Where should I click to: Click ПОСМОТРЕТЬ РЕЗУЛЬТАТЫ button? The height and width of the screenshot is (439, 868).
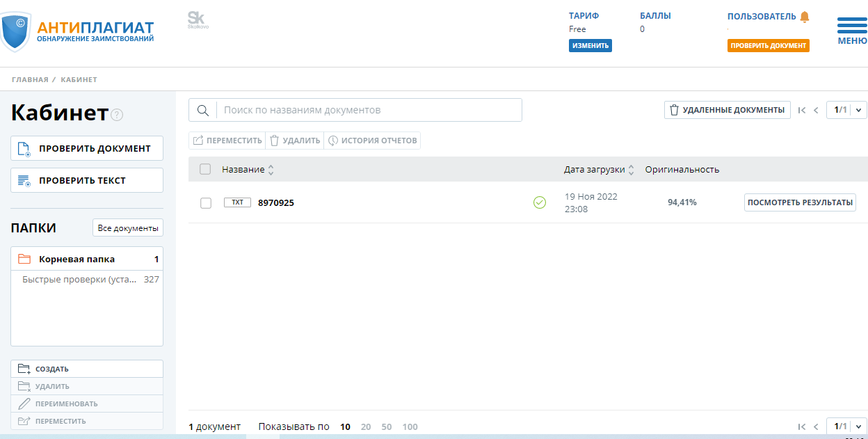pyautogui.click(x=800, y=202)
